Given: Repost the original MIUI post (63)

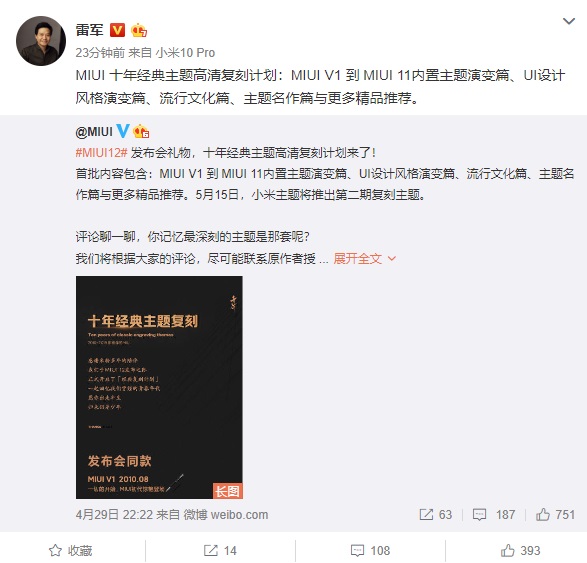Looking at the screenshot, I should pos(435,515).
